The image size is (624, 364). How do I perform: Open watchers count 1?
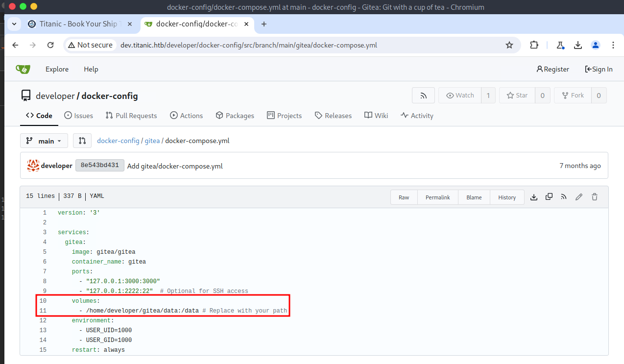(x=488, y=96)
